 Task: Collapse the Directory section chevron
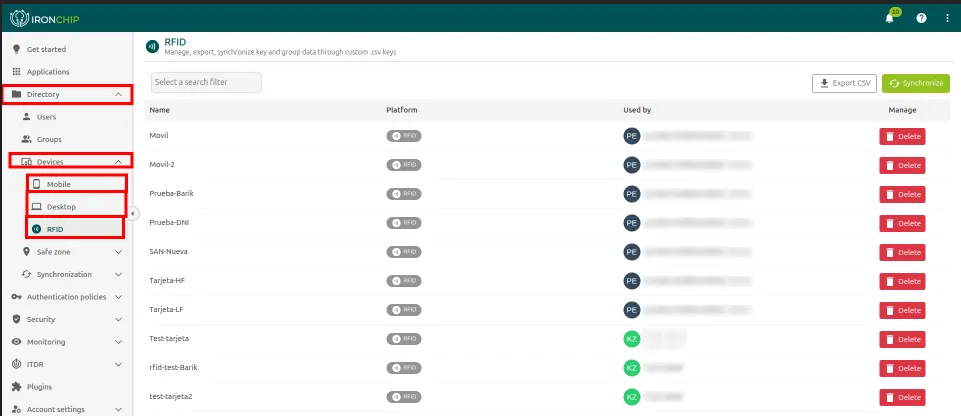coord(119,94)
